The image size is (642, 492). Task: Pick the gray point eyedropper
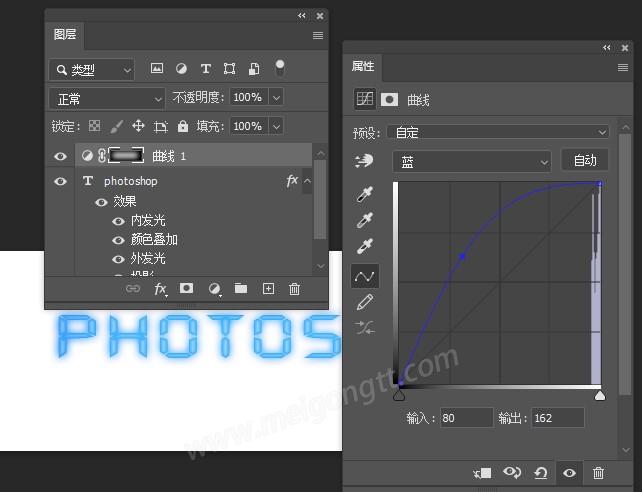(x=364, y=220)
